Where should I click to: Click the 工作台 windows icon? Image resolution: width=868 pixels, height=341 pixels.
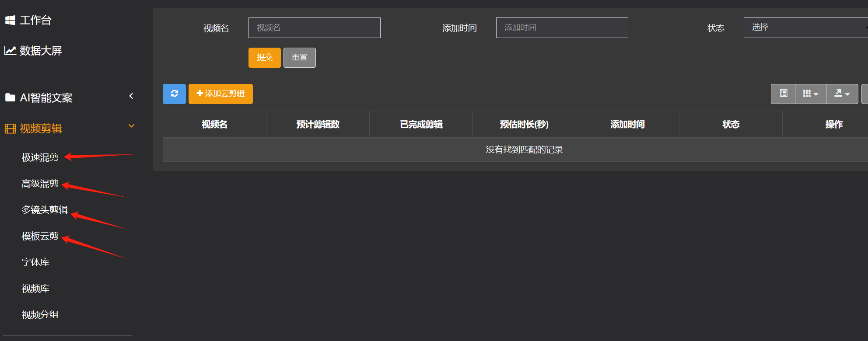tap(10, 20)
